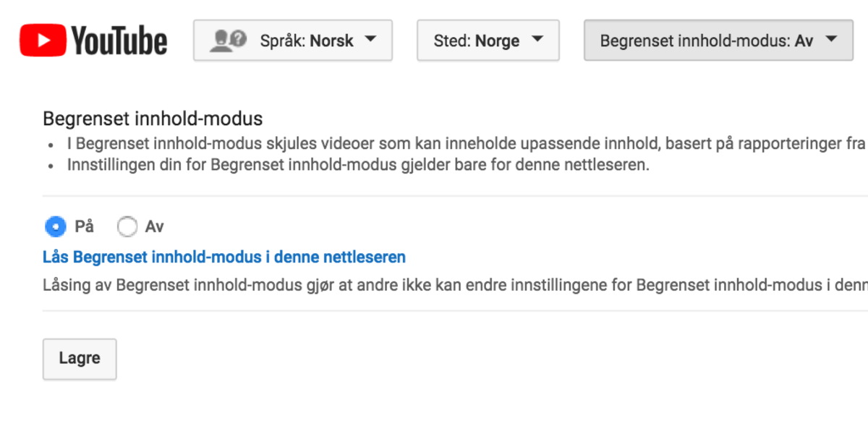The image size is (868, 434).
Task: Click the arrow next to Norge
Action: (x=537, y=39)
